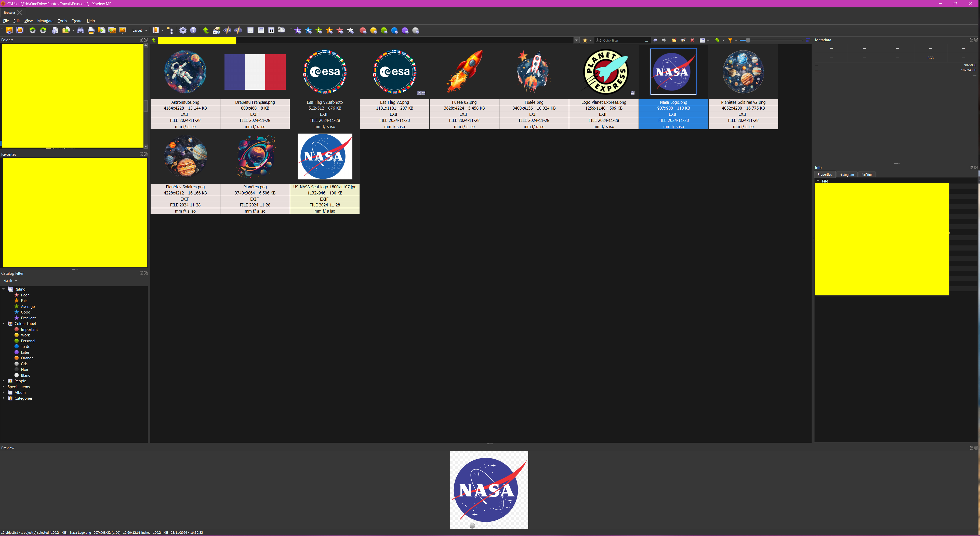Switch to the Histogram tab
Screen dimensions: 980x536
846,175
